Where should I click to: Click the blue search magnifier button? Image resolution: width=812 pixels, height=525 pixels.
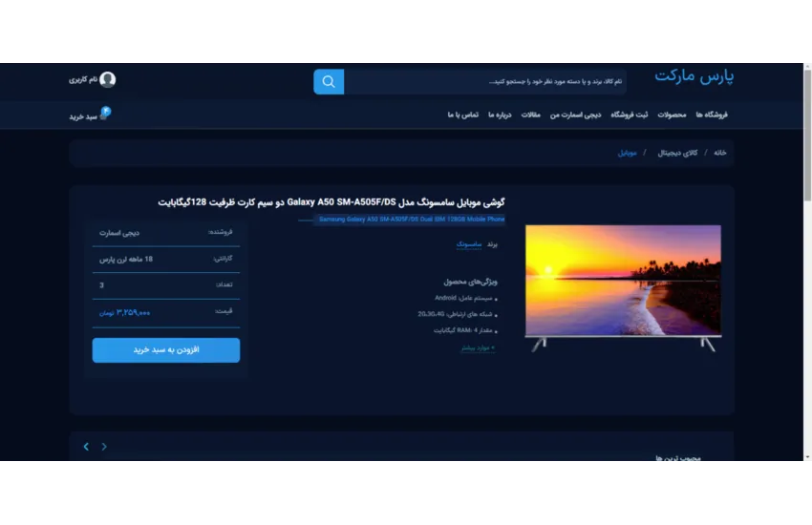pos(329,82)
